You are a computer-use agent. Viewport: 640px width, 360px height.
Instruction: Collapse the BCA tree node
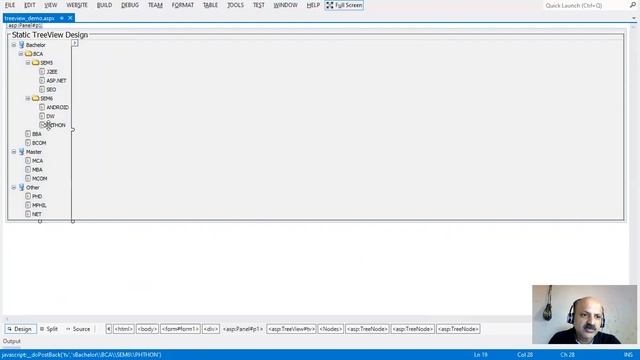[x=20, y=54]
